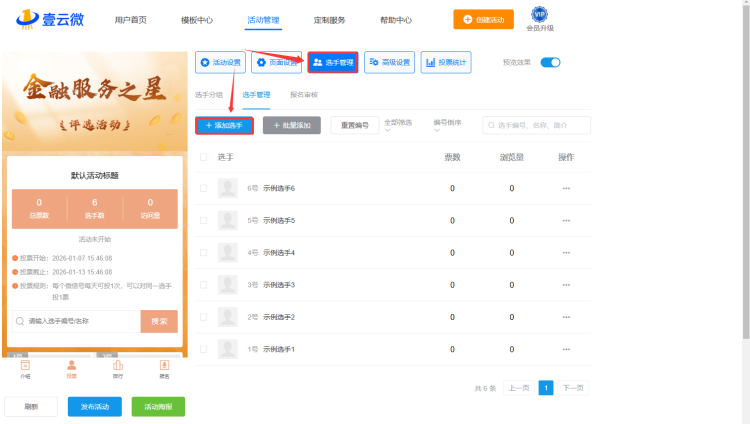This screenshot has height=424, width=750.
Task: Expand the 全部筛选 filter dropdown
Action: click(400, 125)
